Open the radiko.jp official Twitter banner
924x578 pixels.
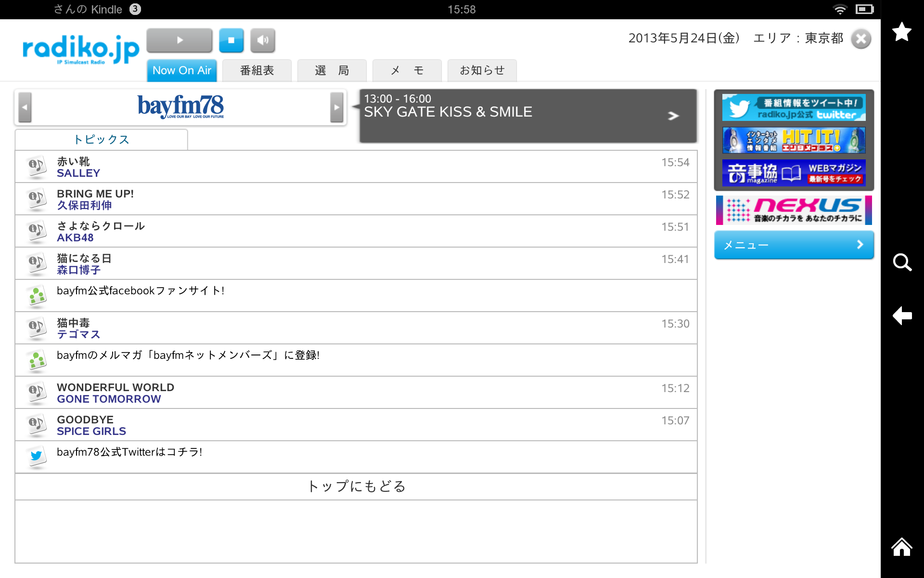[x=794, y=108]
